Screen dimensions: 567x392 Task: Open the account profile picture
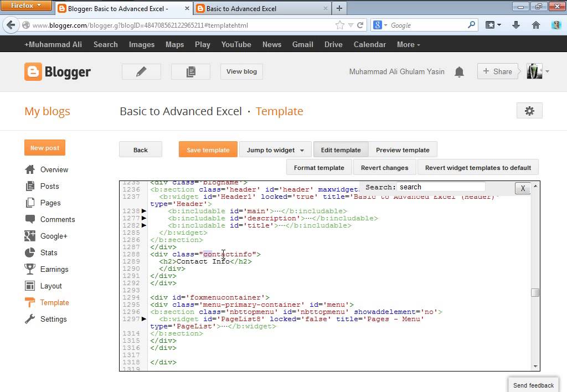pos(534,71)
